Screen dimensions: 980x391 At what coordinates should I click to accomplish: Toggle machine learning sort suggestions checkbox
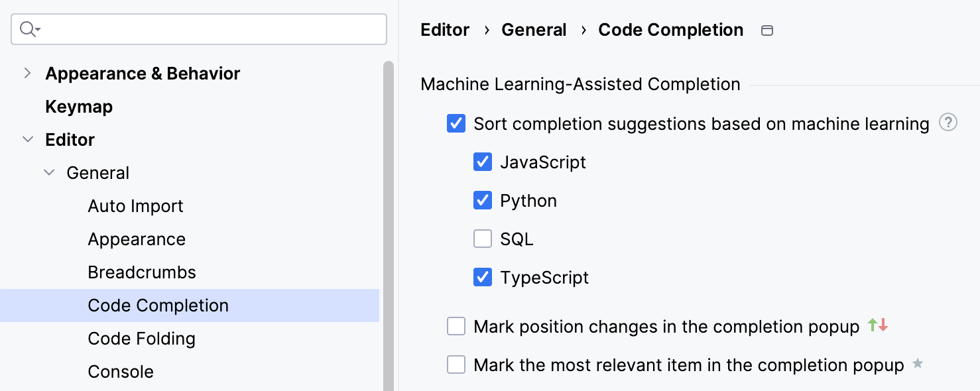(x=456, y=124)
